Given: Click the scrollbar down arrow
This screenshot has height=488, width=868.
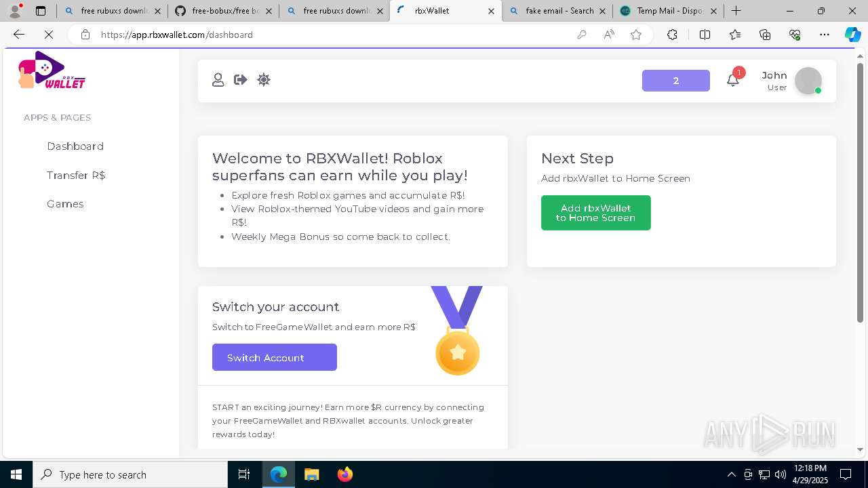Looking at the screenshot, I should [x=860, y=449].
